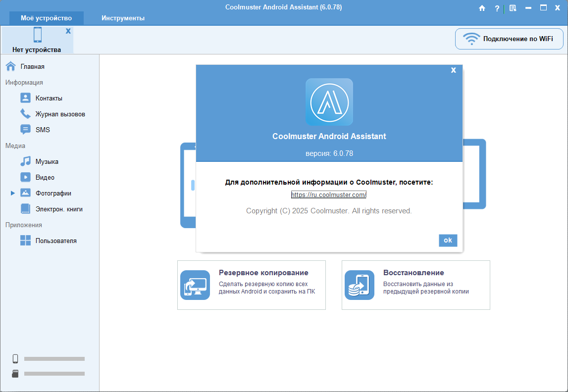The width and height of the screenshot is (568, 392).
Task: Click the Информация section label
Action: pos(24,83)
